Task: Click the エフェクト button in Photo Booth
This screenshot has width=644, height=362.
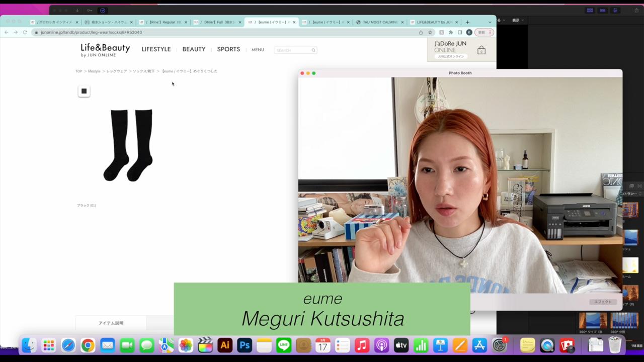Action: coord(603,302)
